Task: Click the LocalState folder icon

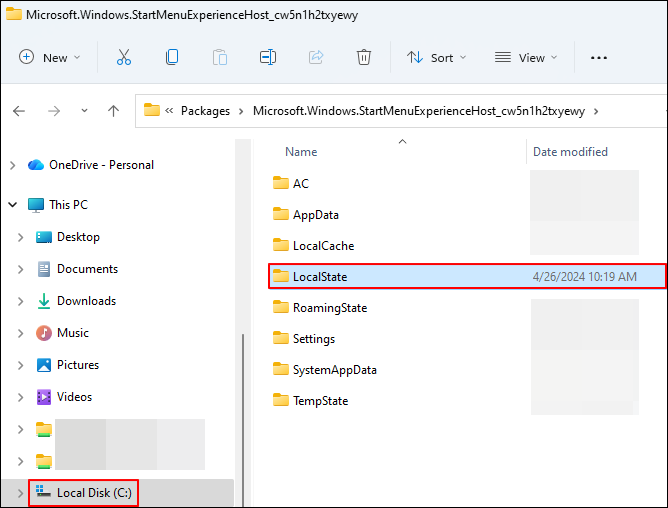Action: 280,276
